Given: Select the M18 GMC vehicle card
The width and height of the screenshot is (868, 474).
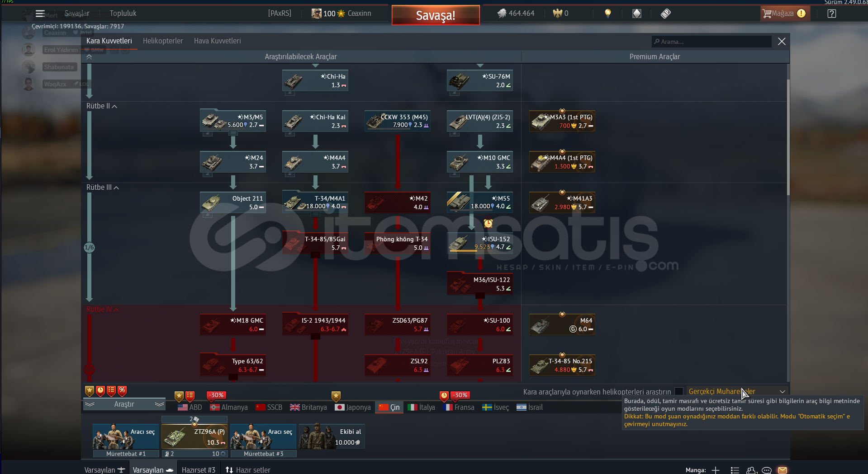Looking at the screenshot, I should tap(233, 324).
